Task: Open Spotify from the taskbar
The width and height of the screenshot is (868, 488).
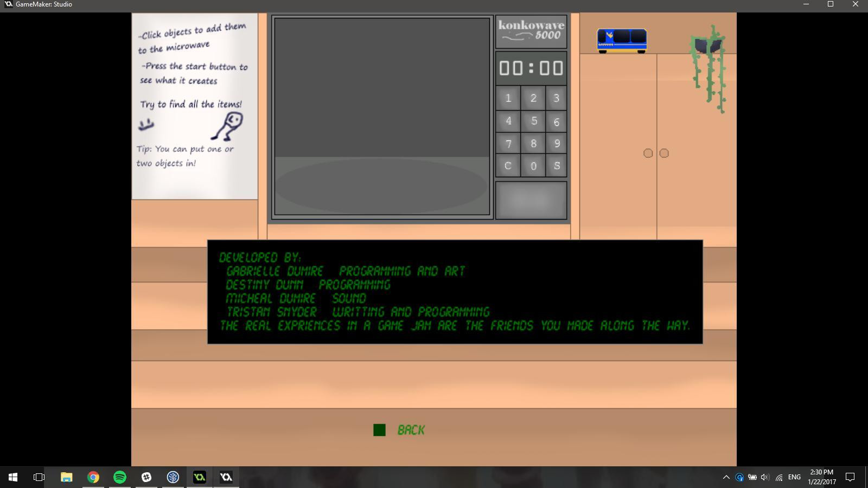Action: click(120, 477)
